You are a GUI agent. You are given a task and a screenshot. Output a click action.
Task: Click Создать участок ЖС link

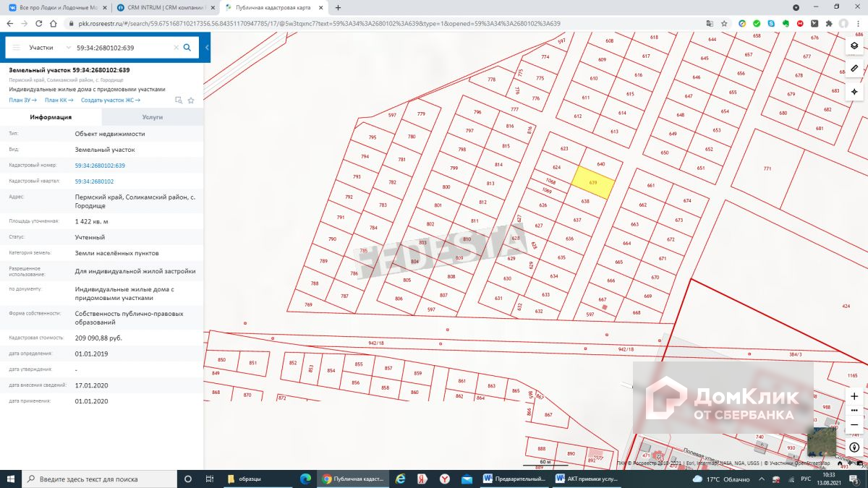pos(111,100)
